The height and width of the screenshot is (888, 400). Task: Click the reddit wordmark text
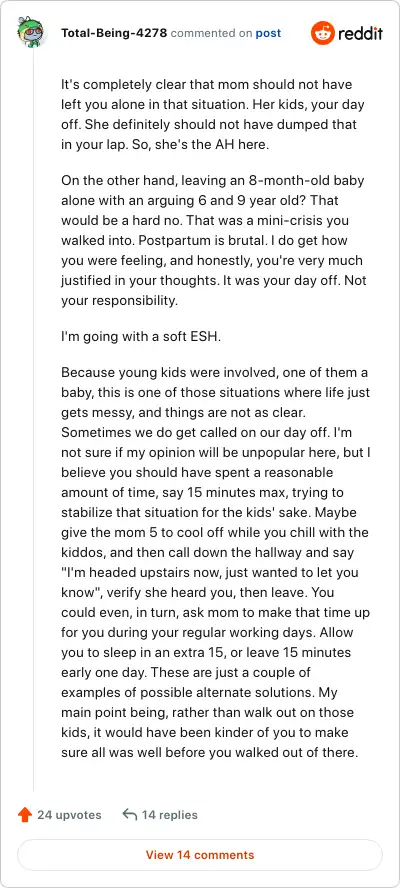click(x=360, y=33)
